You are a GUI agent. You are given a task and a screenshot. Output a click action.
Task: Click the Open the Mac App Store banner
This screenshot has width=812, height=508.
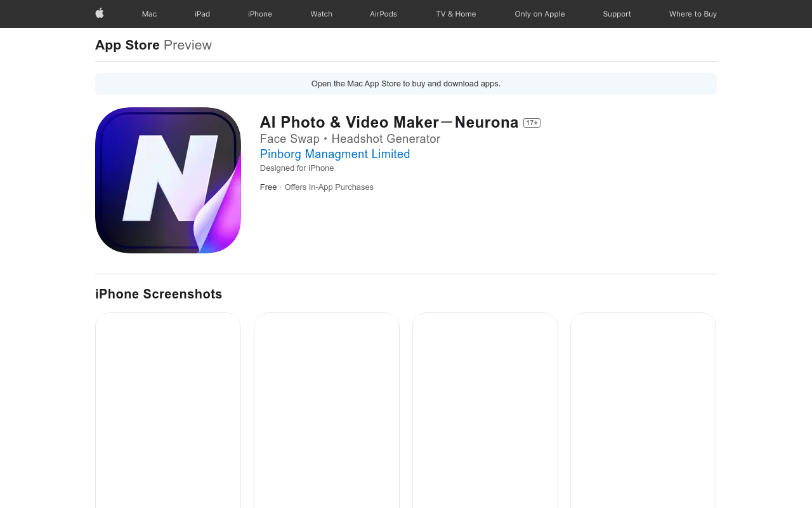coord(406,84)
